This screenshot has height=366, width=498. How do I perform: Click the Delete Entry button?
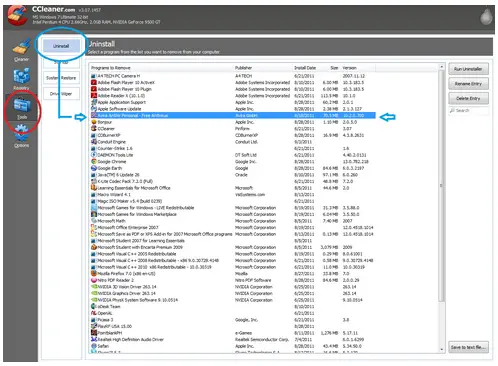coord(468,98)
